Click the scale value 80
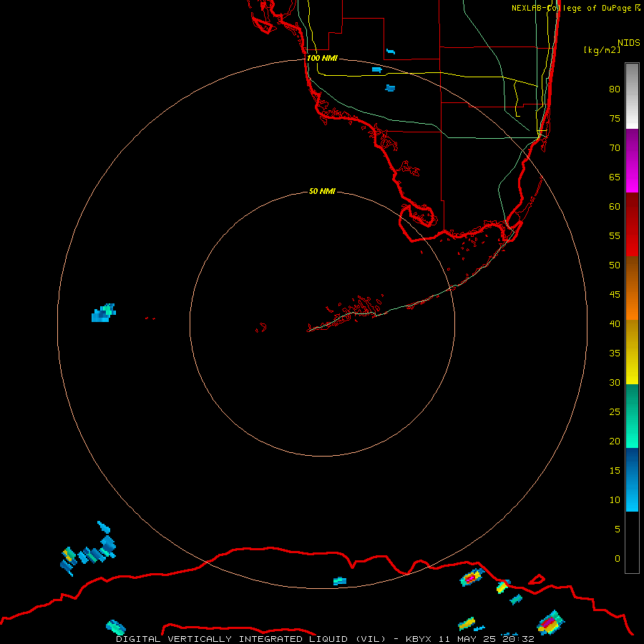This screenshot has width=644, height=644. 615,89
